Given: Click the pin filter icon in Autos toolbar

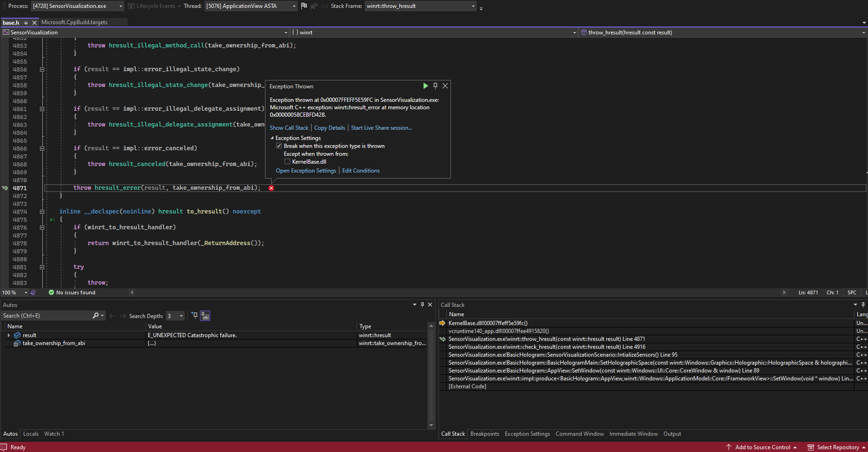Looking at the screenshot, I should tap(195, 316).
